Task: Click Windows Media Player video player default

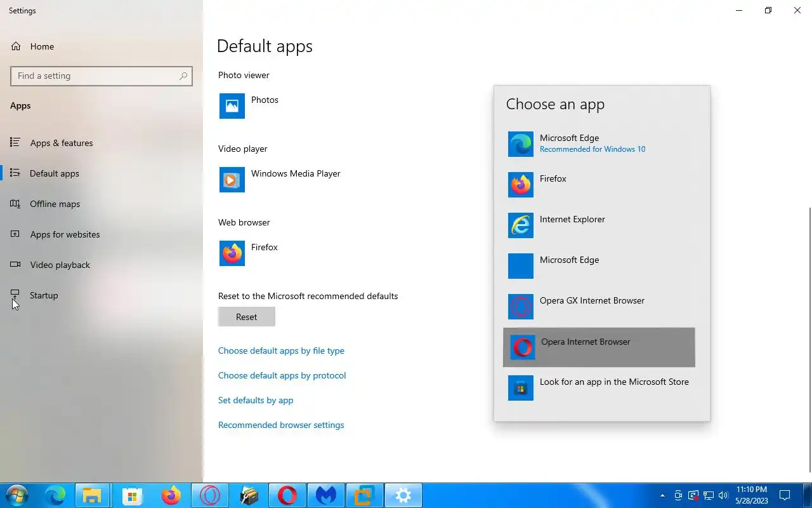Action: tap(280, 180)
